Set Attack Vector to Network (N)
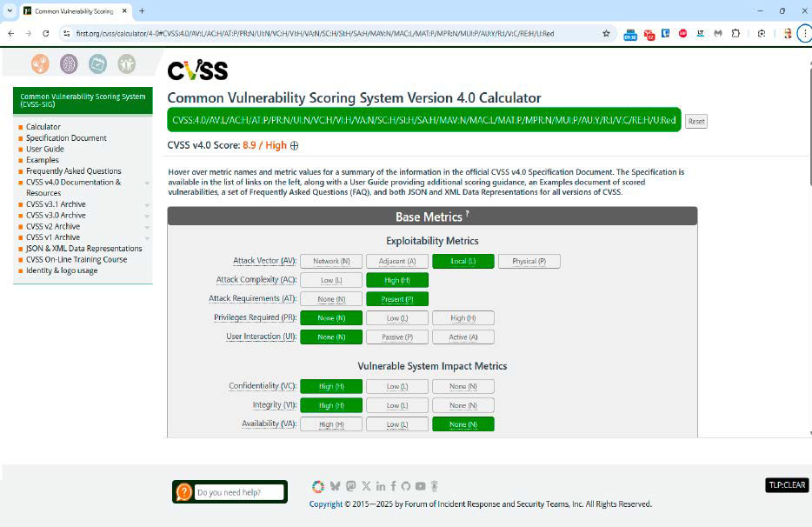The width and height of the screenshot is (812, 527). [x=331, y=261]
